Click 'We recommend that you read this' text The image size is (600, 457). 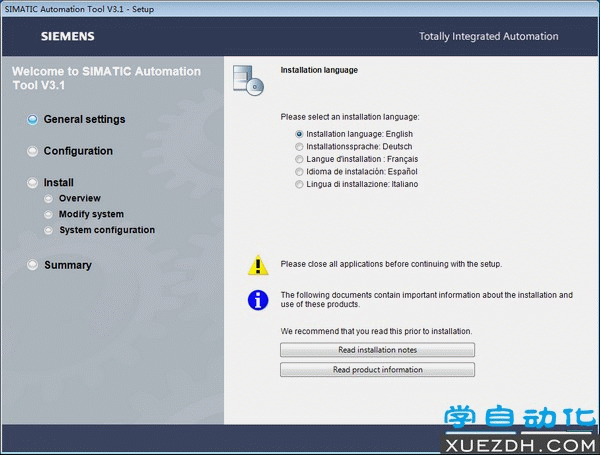point(376,331)
